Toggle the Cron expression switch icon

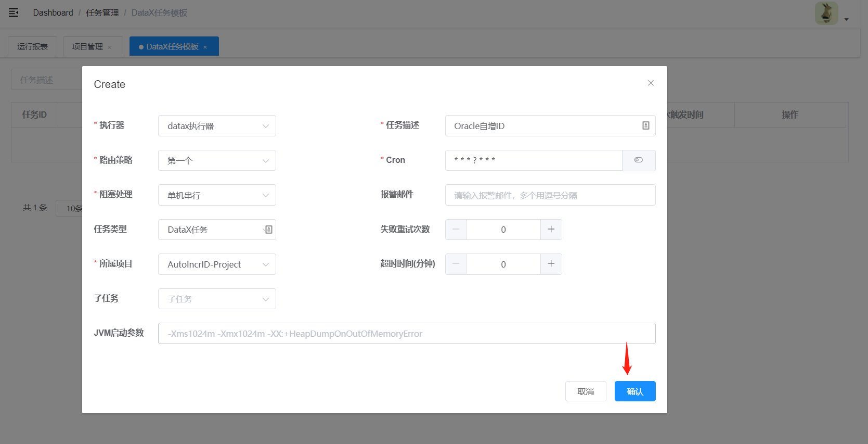639,160
